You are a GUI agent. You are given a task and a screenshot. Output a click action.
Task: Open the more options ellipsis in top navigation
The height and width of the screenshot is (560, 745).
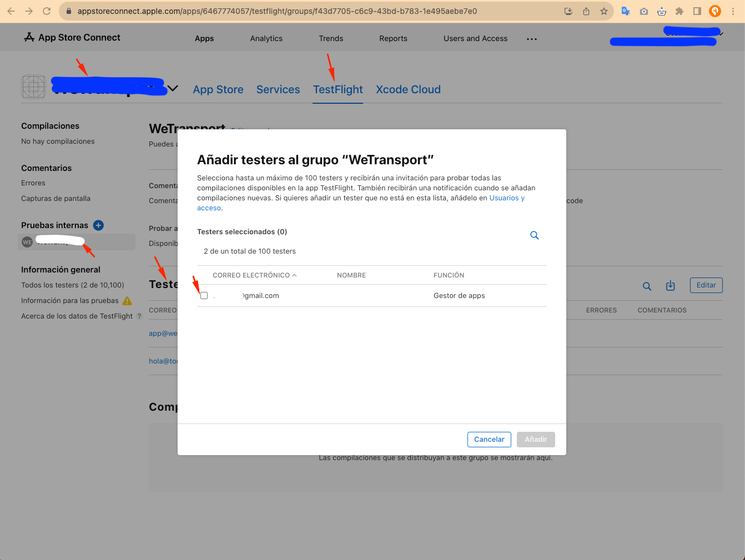[x=532, y=39]
